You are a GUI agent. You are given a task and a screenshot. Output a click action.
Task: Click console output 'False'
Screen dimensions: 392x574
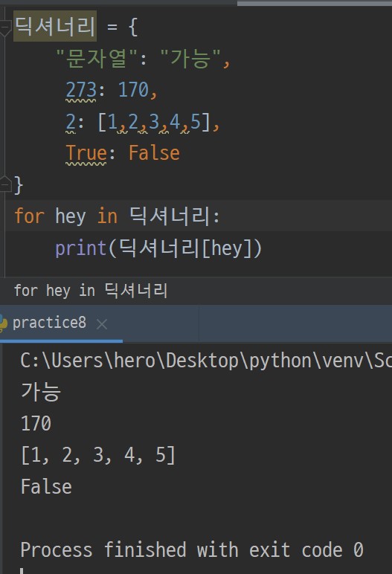coord(46,486)
